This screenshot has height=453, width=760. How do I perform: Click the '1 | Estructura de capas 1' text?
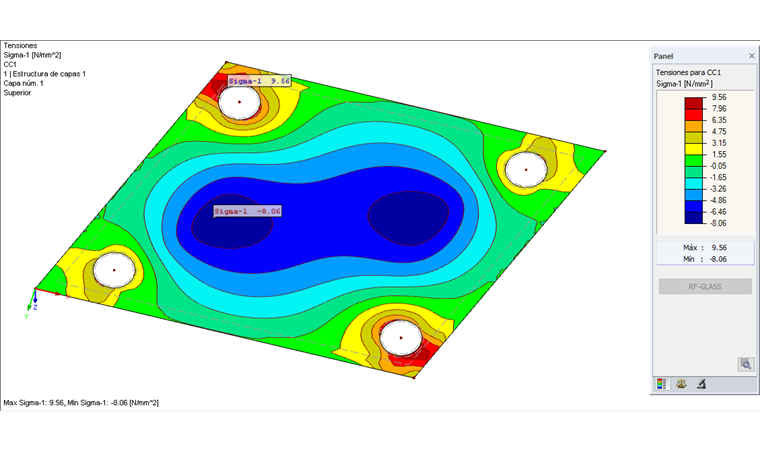45,74
